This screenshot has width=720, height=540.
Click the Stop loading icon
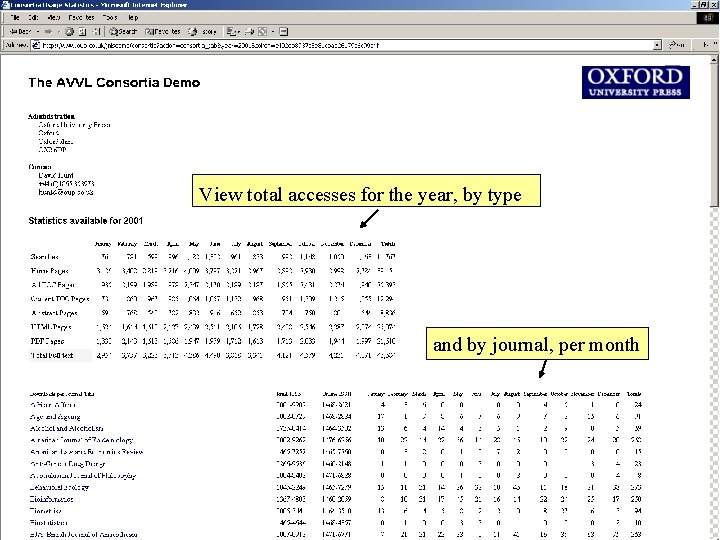(69, 32)
